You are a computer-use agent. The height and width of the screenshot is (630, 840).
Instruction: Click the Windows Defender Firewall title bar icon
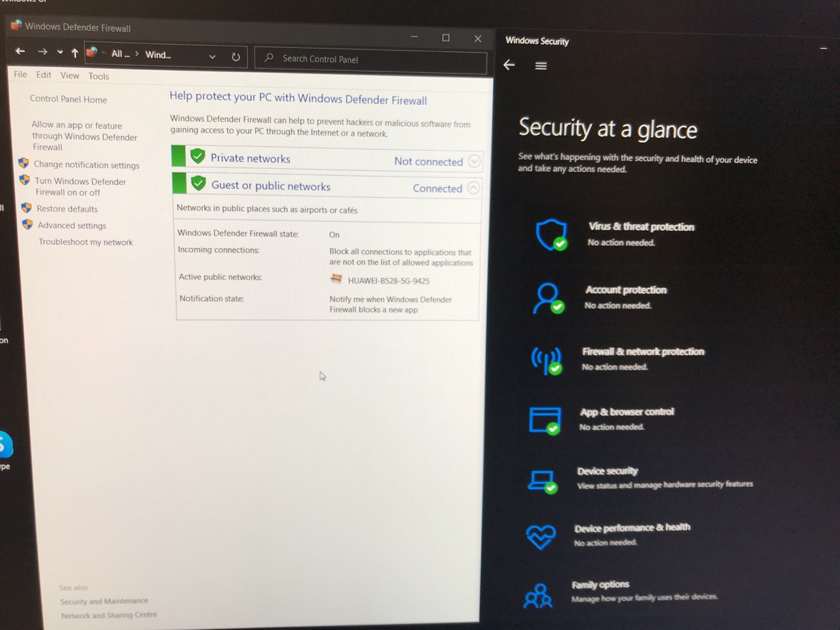click(x=16, y=26)
